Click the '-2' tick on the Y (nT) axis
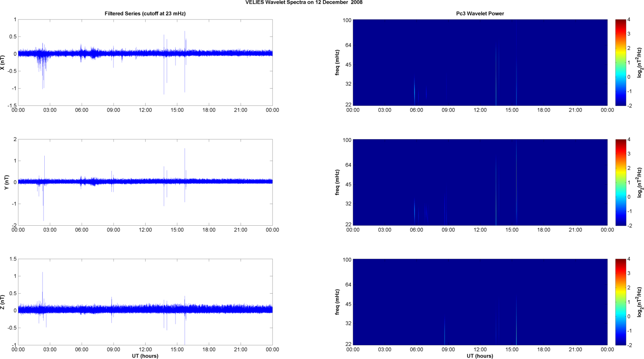The image size is (644, 359). (x=14, y=226)
